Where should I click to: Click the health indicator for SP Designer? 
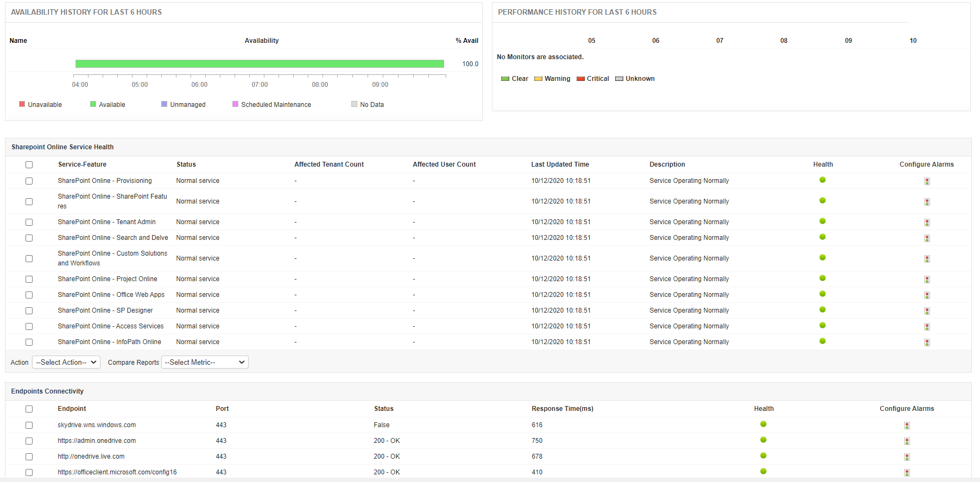tap(823, 309)
